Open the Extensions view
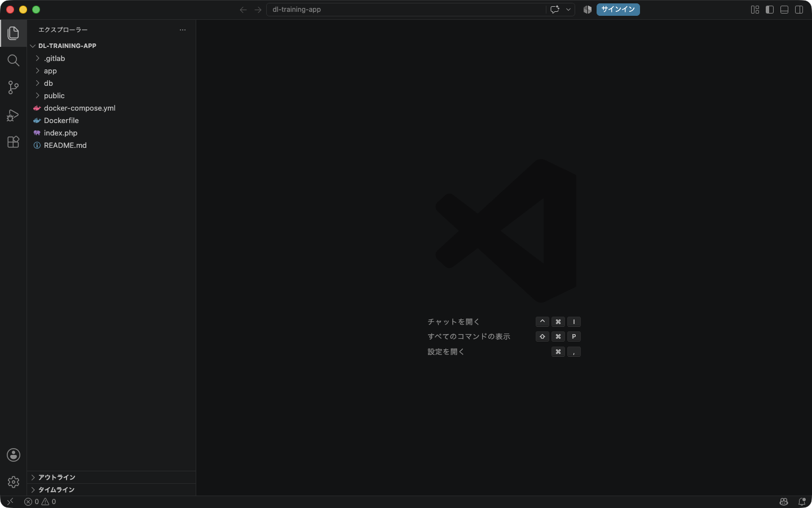Image resolution: width=812 pixels, height=508 pixels. [x=14, y=142]
